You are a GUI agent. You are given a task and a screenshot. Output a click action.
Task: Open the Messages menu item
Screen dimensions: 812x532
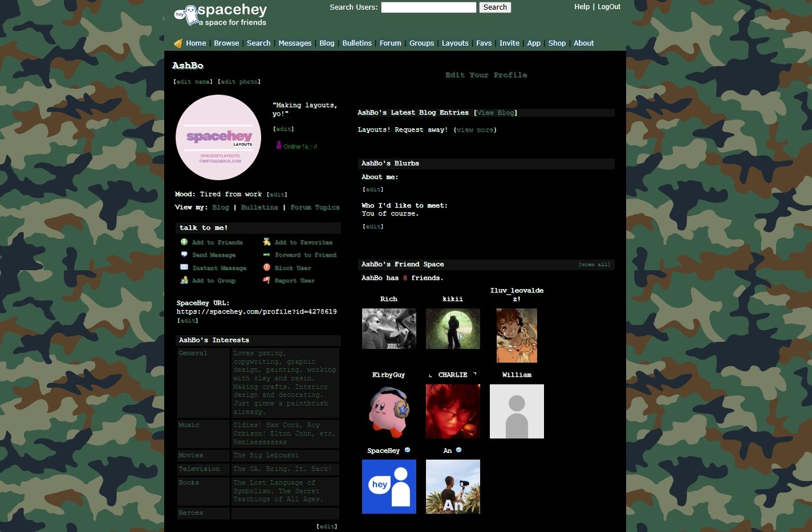(295, 43)
